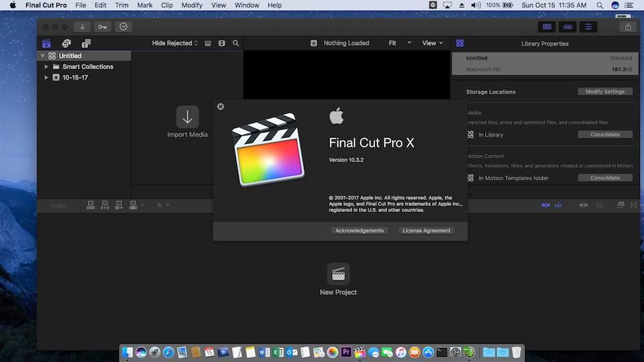This screenshot has height=362, width=644.
Task: Open the Hide Rejected filter dropdown
Action: pos(174,44)
